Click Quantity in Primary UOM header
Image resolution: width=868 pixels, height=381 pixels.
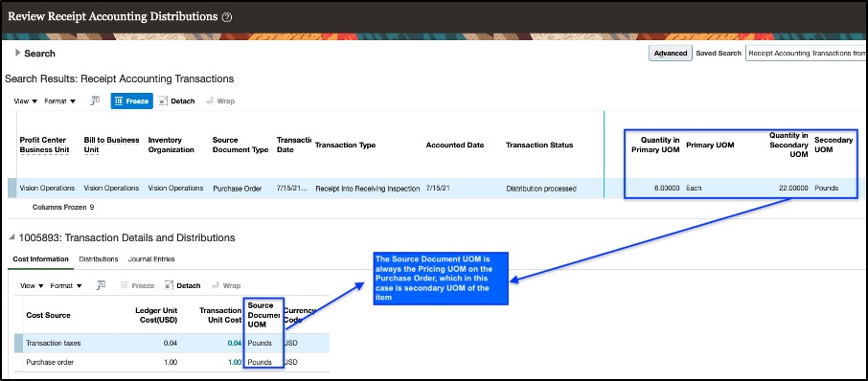pyautogui.click(x=656, y=145)
